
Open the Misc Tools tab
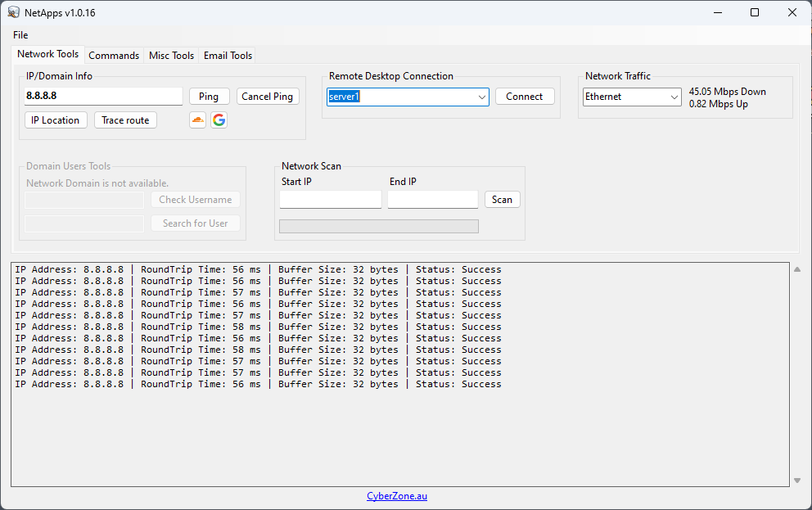(x=171, y=56)
